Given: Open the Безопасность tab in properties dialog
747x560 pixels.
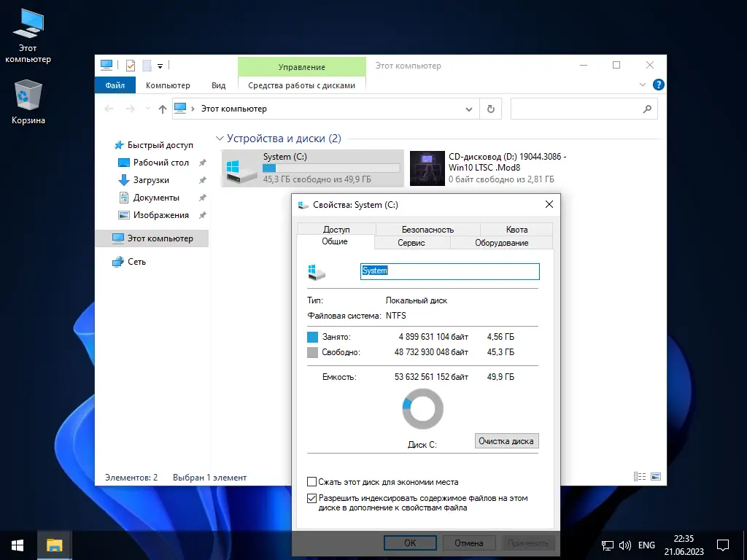Looking at the screenshot, I should pos(427,229).
